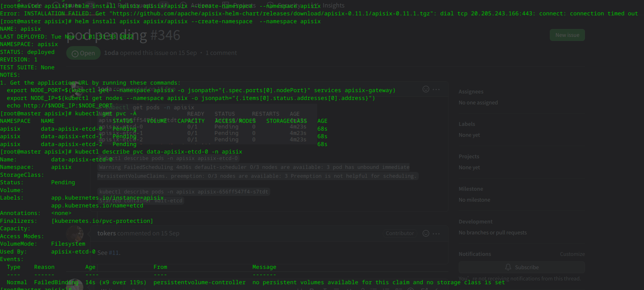This screenshot has height=290, width=644.
Task: Open the Development sidebar section
Action: [476, 222]
